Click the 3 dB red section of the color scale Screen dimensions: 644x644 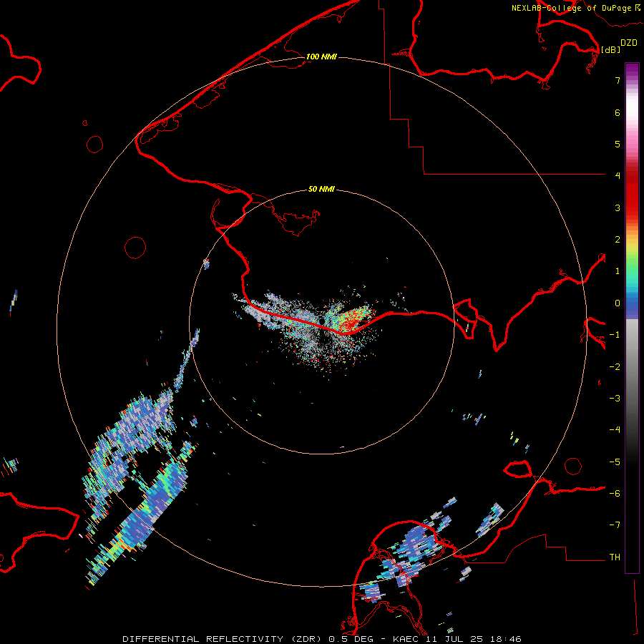[x=632, y=208]
